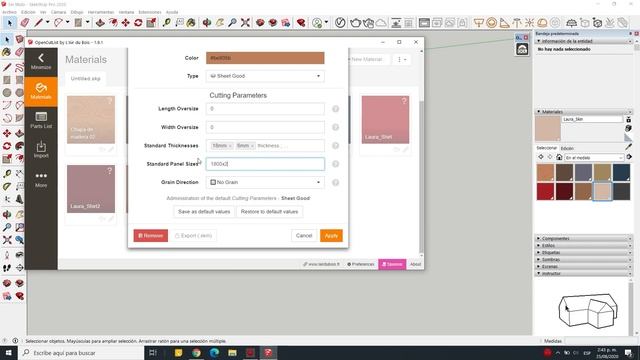The image size is (640, 360).
Task: Click the Export (.skm) button
Action: 193,236
